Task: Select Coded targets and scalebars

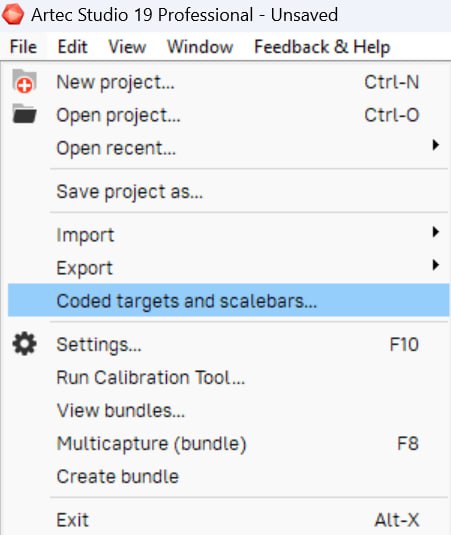Action: pyautogui.click(x=229, y=300)
